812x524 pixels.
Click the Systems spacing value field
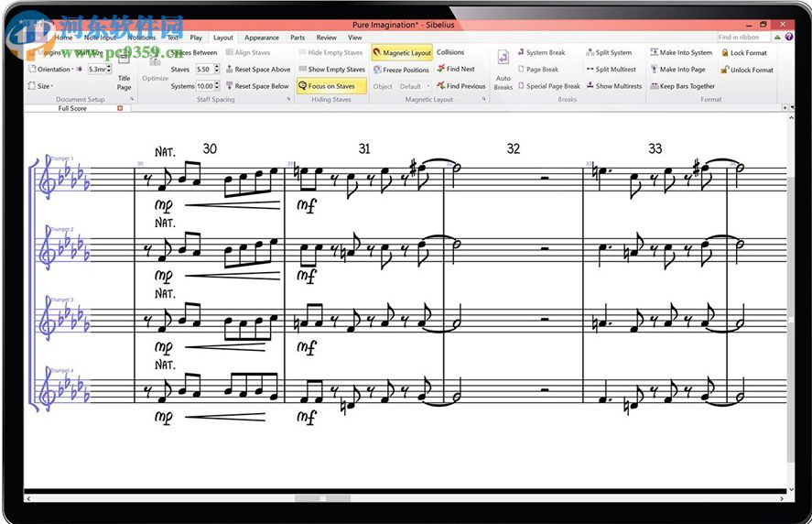(205, 86)
